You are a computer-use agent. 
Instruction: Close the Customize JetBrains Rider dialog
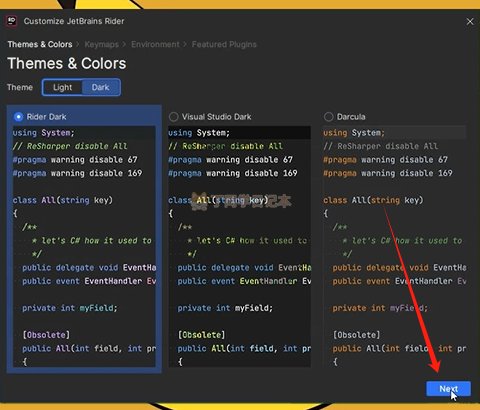coord(470,22)
